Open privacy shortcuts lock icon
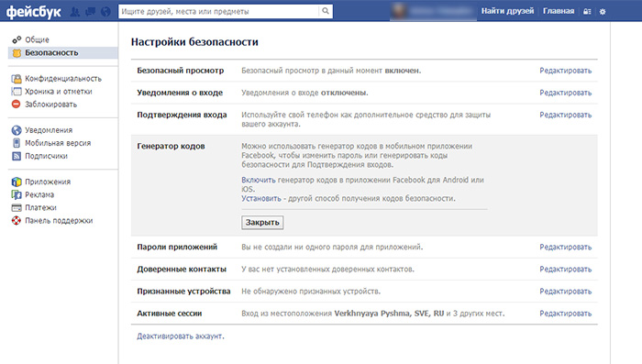 pyautogui.click(x=587, y=12)
